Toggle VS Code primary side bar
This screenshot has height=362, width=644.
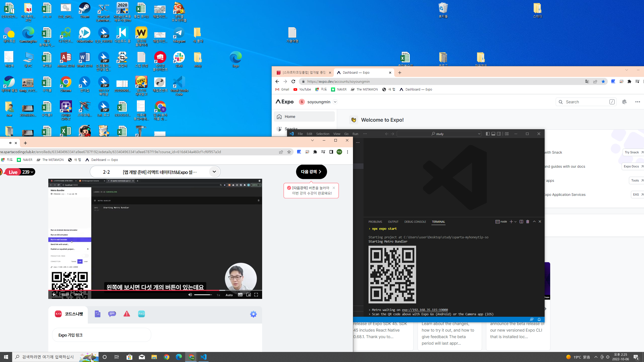[x=488, y=134]
